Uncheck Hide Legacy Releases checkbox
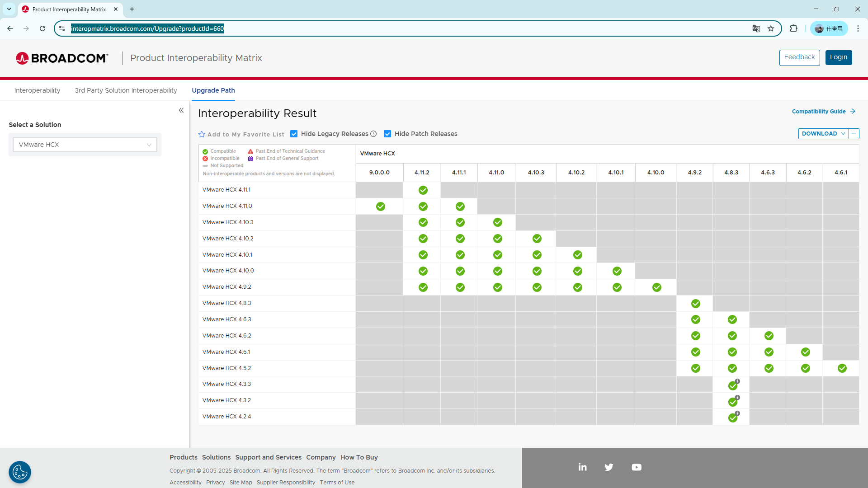This screenshot has height=488, width=868. click(294, 134)
